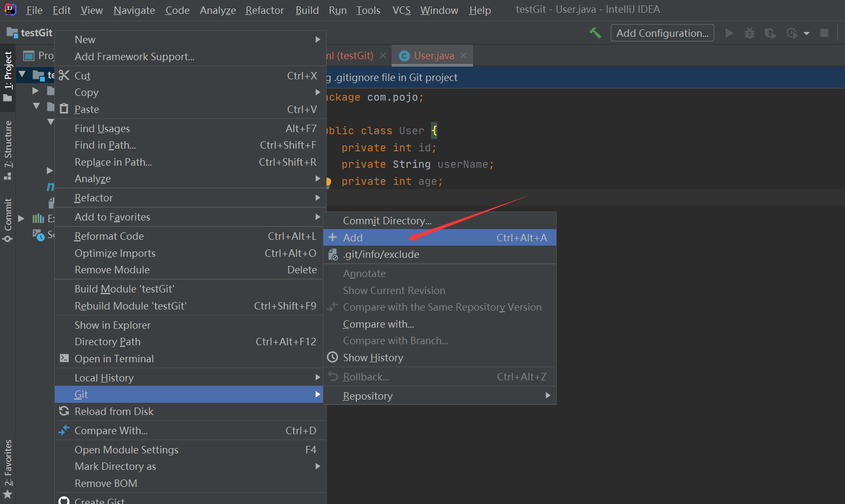The image size is (845, 504).
Task: Click the build hammer icon
Action: (x=595, y=33)
